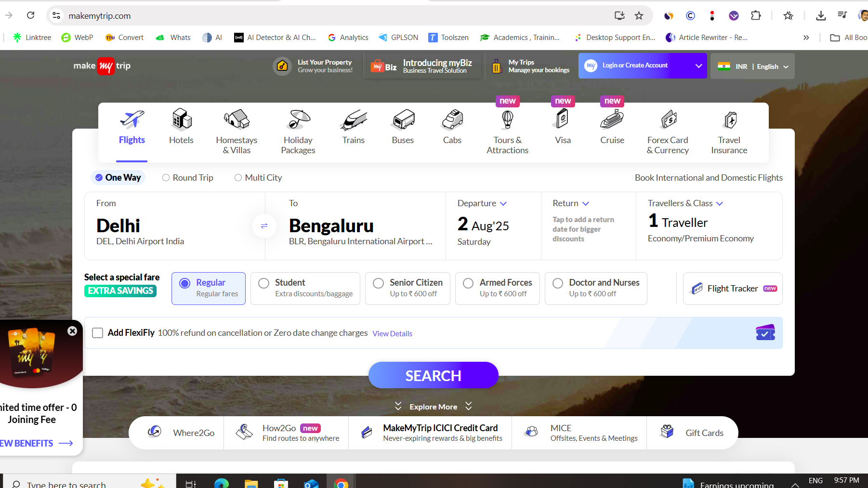Open Trains icon
Image resolution: width=868 pixels, height=488 pixels.
pyautogui.click(x=354, y=119)
